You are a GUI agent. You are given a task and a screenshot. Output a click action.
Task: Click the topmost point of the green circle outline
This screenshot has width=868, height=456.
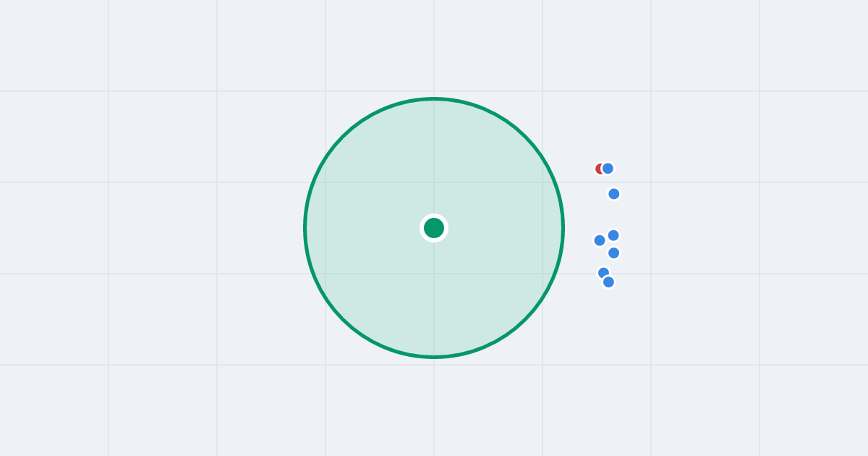(x=434, y=98)
